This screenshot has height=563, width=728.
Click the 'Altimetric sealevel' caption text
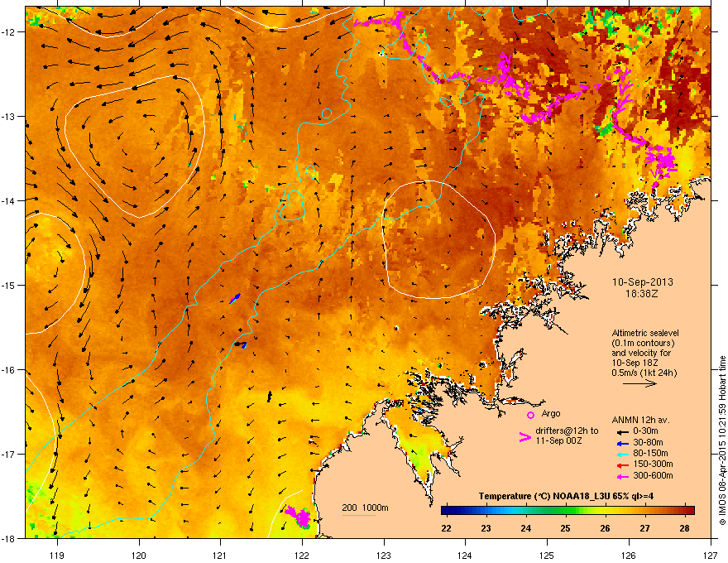(x=645, y=333)
